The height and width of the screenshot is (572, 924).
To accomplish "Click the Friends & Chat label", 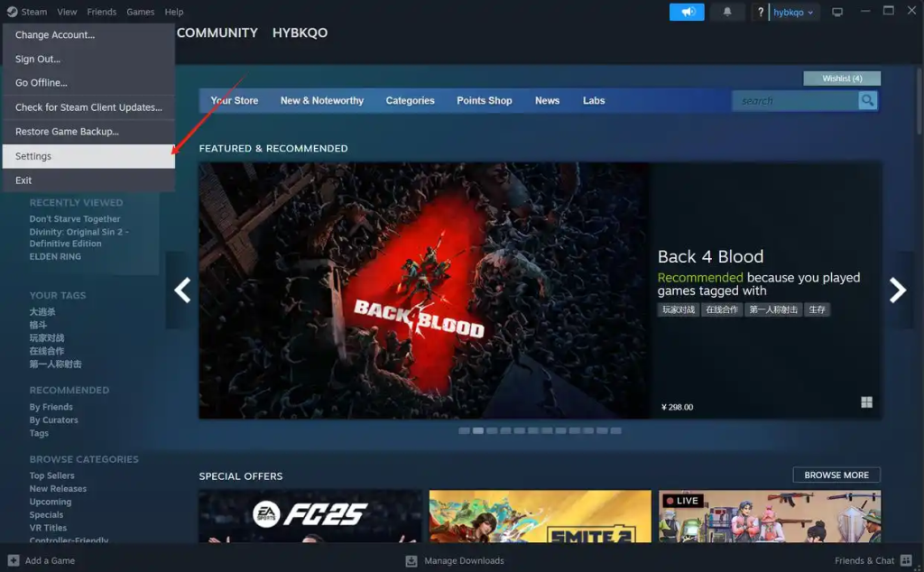I will point(864,560).
